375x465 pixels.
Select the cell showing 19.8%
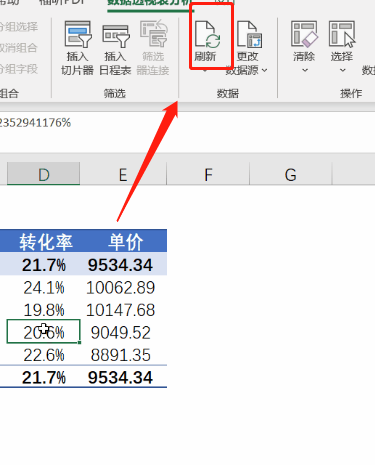44,310
